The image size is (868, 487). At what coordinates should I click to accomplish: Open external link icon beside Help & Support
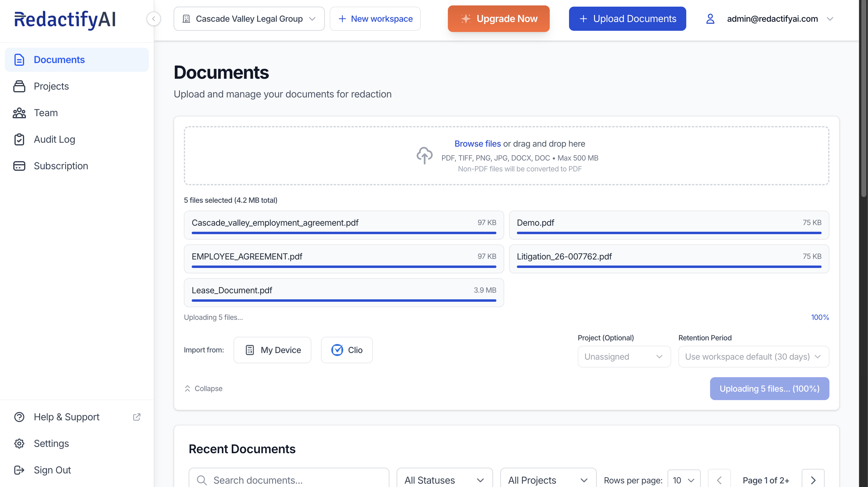137,417
